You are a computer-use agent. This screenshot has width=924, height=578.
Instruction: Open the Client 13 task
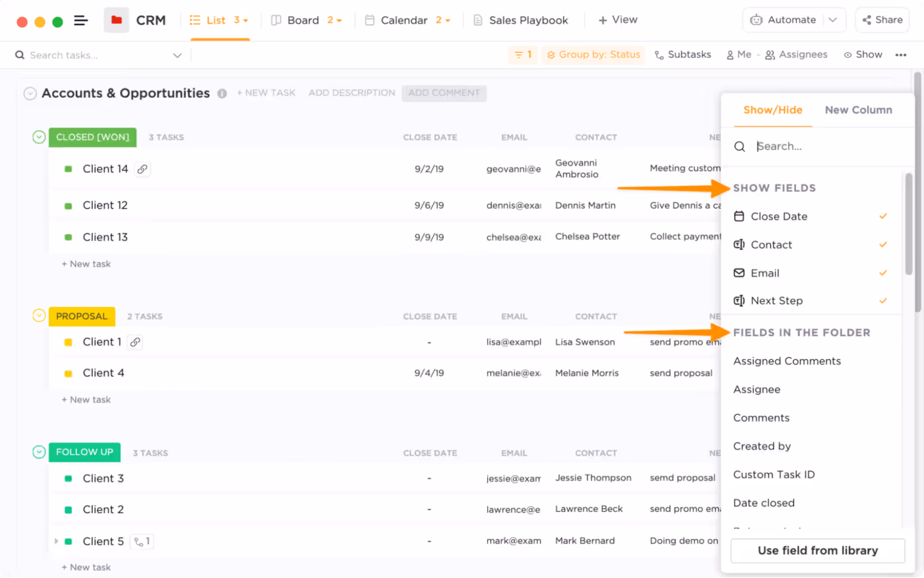[105, 237]
